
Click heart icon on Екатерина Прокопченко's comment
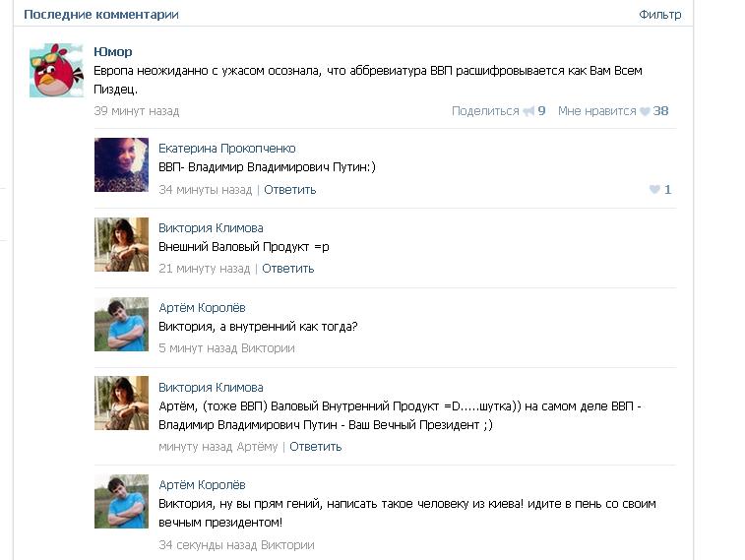pos(654,190)
